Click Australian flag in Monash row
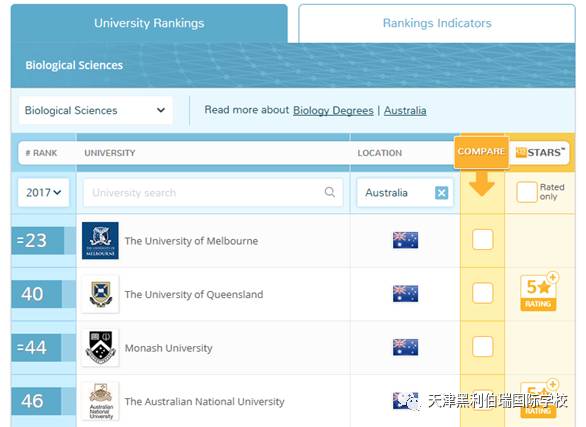Viewport: 586px width, 427px height. pos(405,347)
